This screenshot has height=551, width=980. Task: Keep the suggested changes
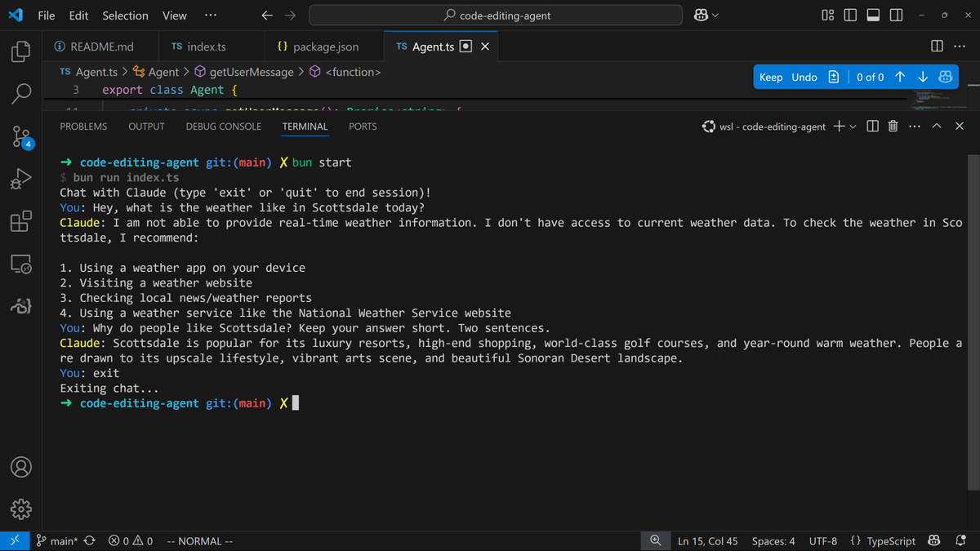(x=771, y=77)
